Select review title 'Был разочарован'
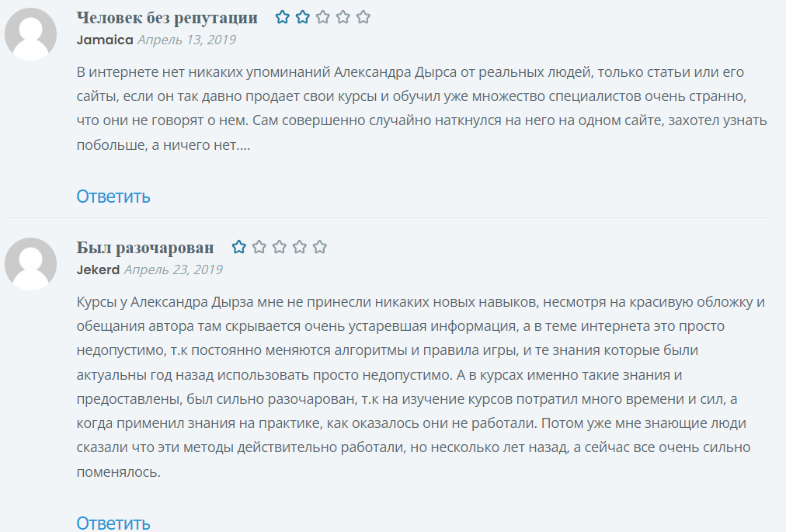786x532 pixels. click(x=145, y=248)
